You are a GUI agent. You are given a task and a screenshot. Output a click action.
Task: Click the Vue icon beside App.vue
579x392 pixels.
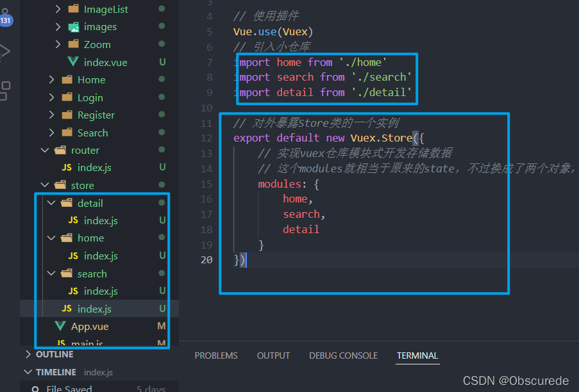[60, 325]
